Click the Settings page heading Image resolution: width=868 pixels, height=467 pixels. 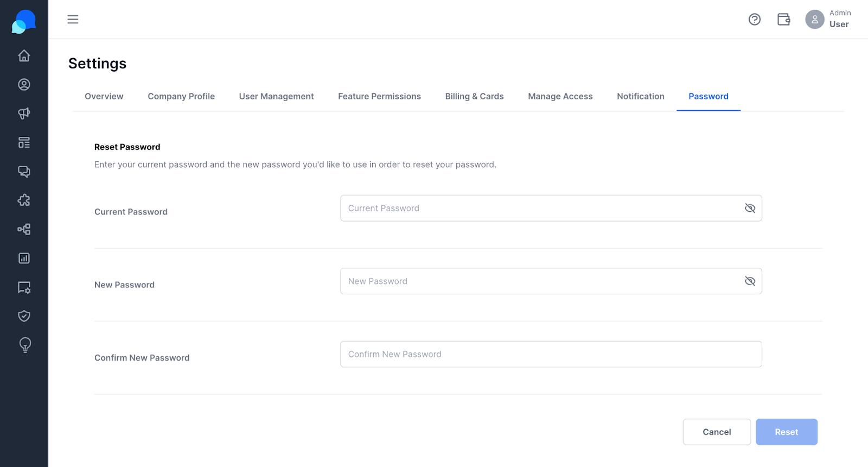[x=98, y=64]
